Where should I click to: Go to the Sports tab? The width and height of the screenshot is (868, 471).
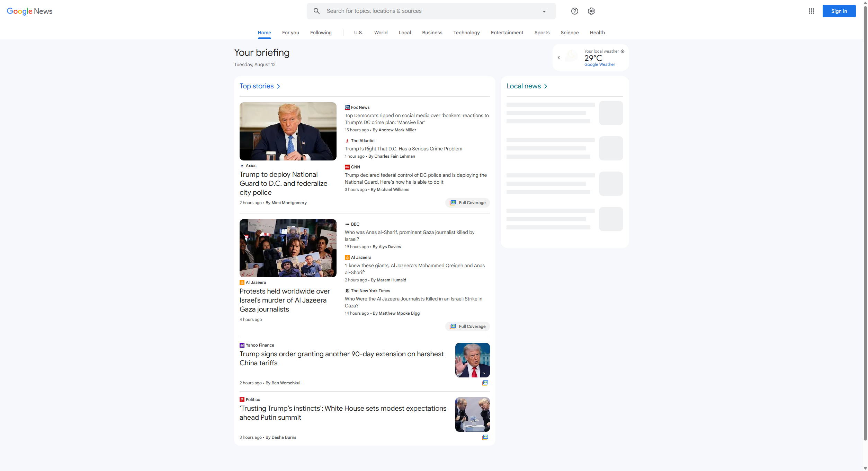point(542,33)
